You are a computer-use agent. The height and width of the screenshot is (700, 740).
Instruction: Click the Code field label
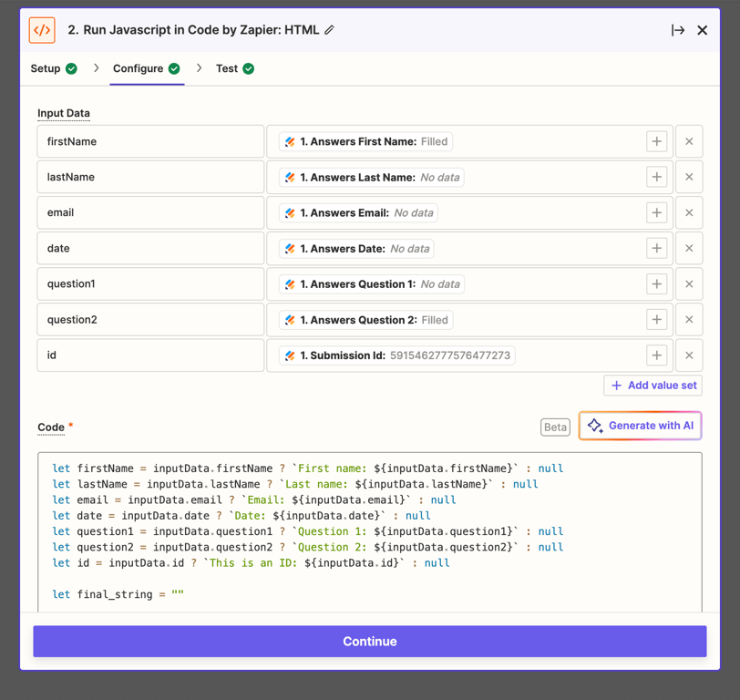(x=51, y=427)
